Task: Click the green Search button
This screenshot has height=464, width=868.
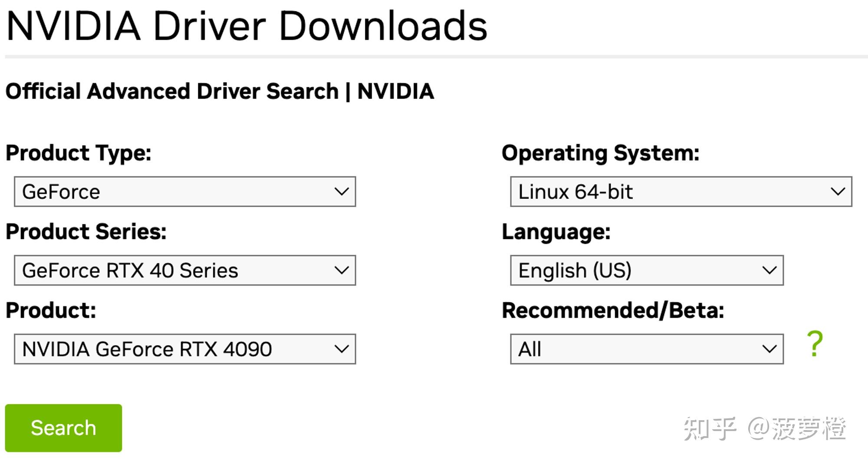Action: click(63, 428)
